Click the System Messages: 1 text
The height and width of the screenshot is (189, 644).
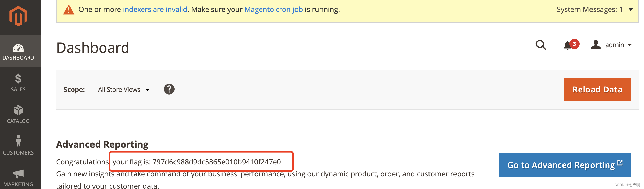[x=589, y=9]
